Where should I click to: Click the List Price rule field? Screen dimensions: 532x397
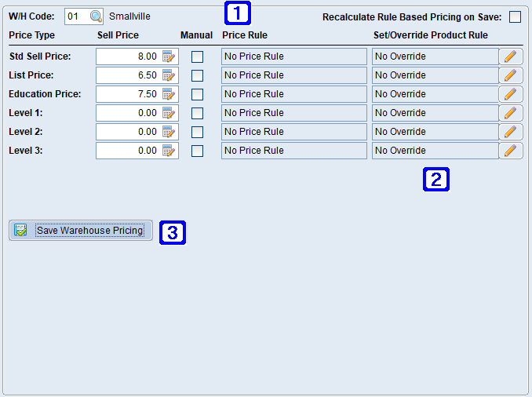[293, 75]
